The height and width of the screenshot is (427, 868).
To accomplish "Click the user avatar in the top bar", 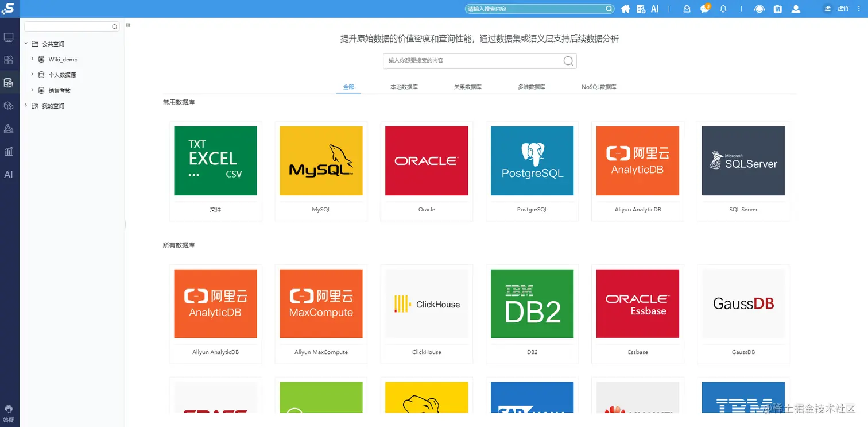I will [796, 9].
